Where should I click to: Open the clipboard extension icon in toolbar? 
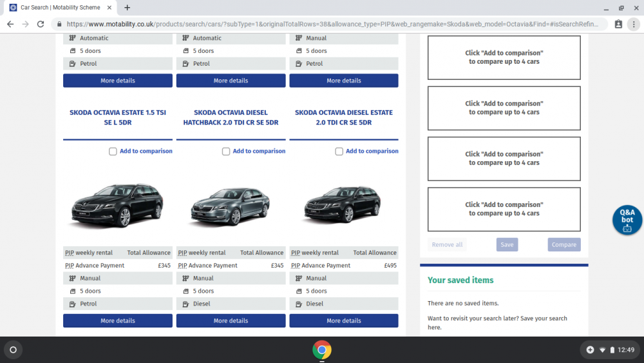click(x=618, y=25)
